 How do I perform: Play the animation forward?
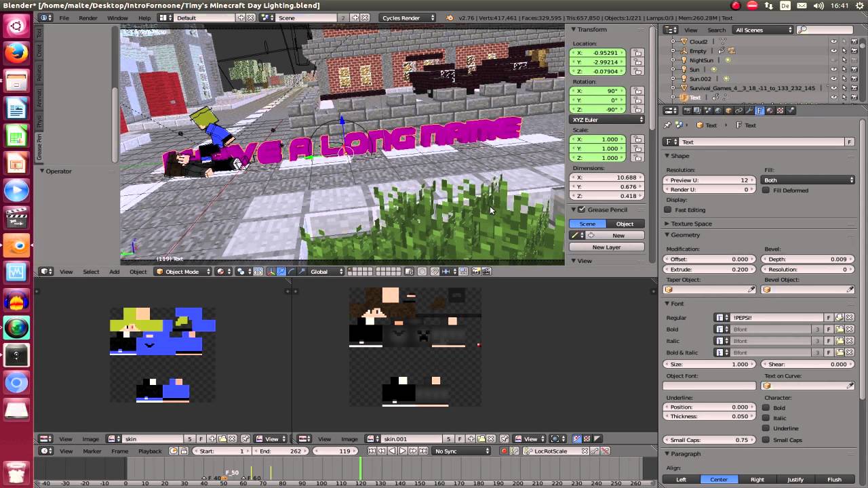pyautogui.click(x=402, y=451)
